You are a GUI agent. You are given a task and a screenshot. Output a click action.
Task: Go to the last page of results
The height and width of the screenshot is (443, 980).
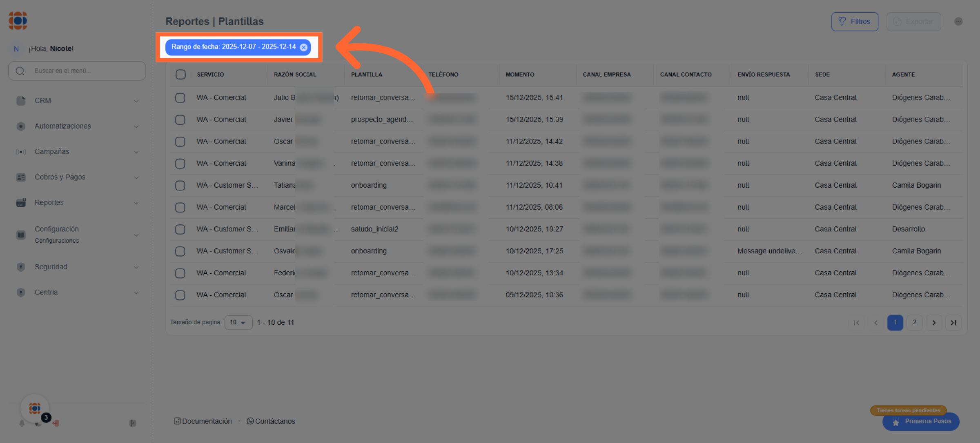pyautogui.click(x=953, y=323)
